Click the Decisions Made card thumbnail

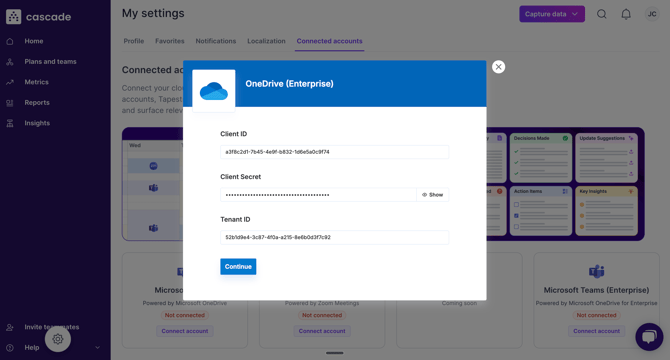541,157
